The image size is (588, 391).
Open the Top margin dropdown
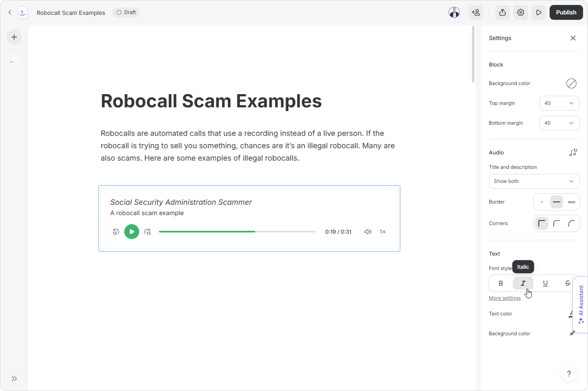pos(559,103)
